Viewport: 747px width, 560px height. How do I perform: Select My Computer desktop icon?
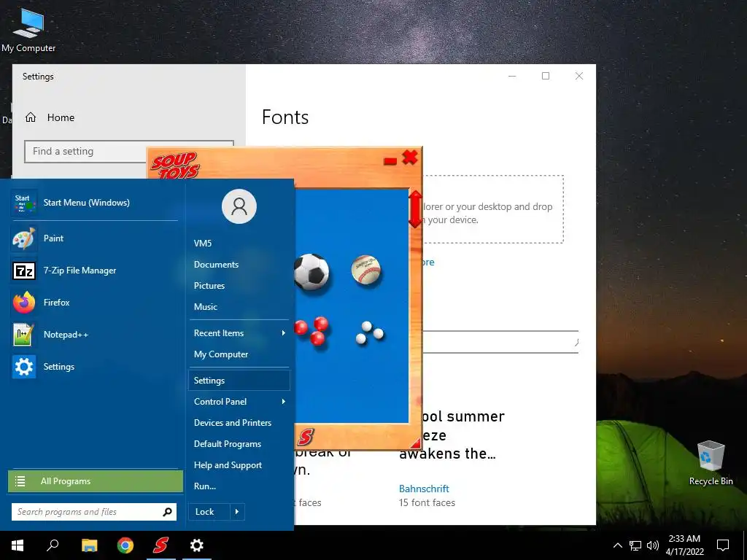tap(28, 29)
